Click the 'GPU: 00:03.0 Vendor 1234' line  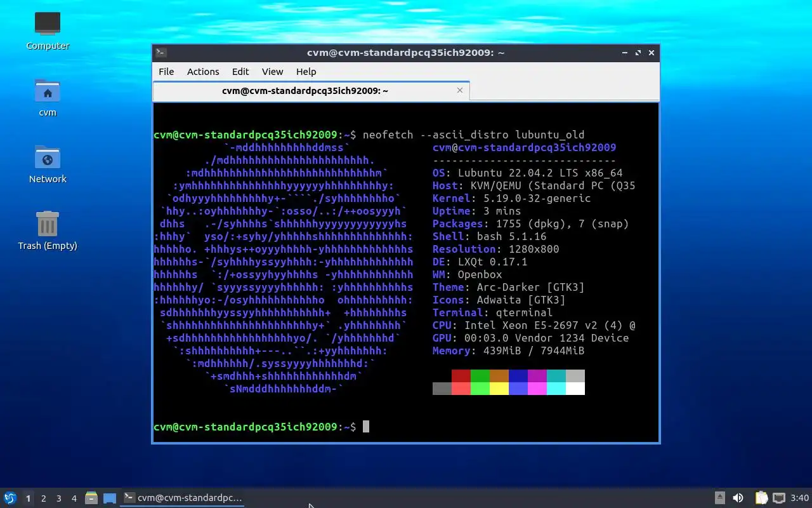pos(531,338)
